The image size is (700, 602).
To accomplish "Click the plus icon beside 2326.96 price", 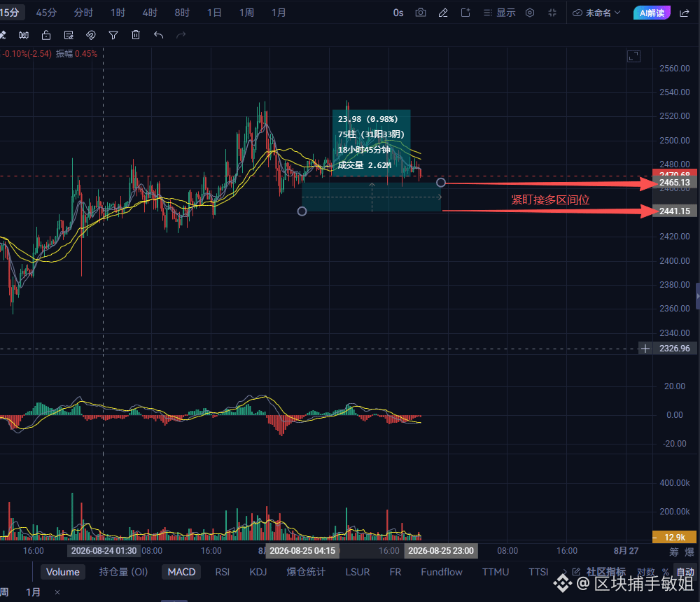I will pos(645,349).
